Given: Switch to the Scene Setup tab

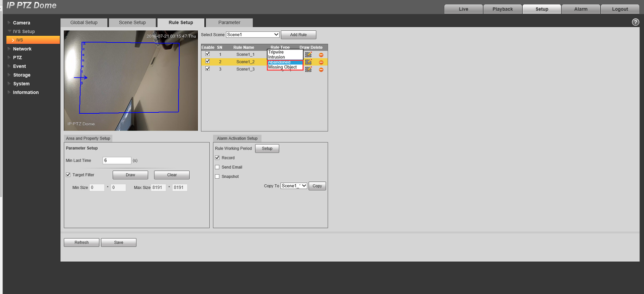Looking at the screenshot, I should tap(132, 23).
